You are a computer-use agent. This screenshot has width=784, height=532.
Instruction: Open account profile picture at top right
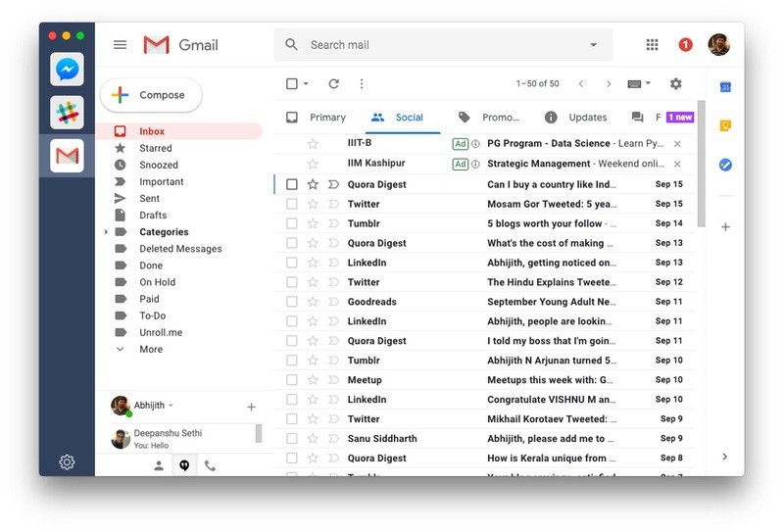tap(719, 45)
